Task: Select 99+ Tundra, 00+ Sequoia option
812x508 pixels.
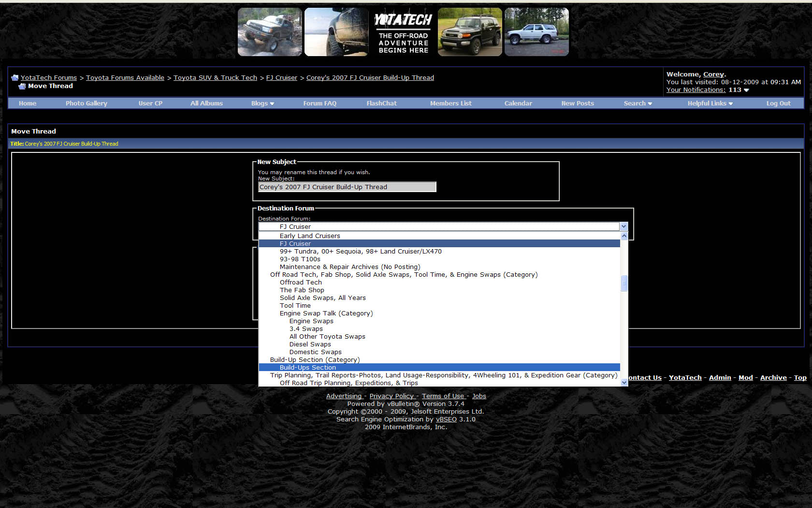Action: point(439,252)
